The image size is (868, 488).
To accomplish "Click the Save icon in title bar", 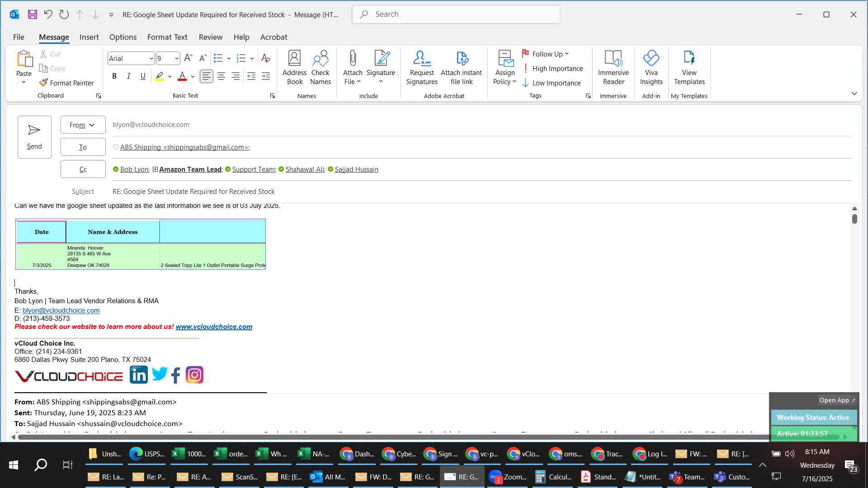I will click(x=32, y=14).
